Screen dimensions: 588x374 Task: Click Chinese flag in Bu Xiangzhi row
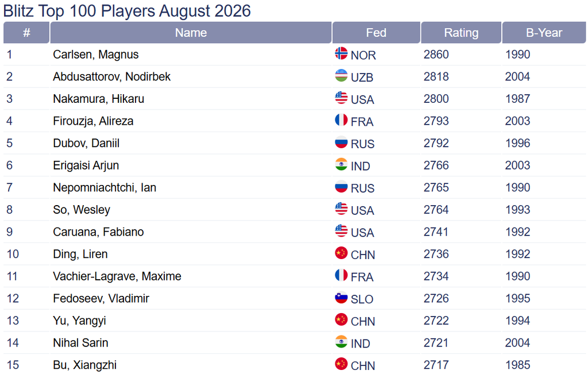click(x=341, y=364)
